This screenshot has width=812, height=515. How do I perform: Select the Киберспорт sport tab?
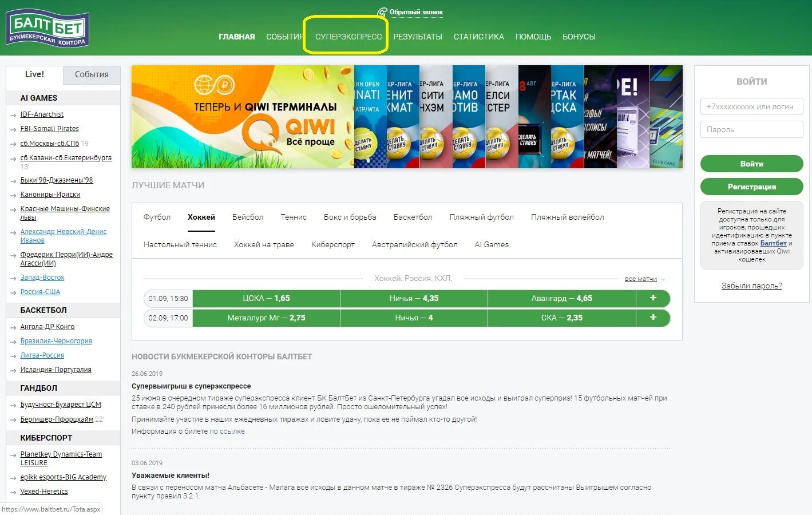pyautogui.click(x=333, y=244)
